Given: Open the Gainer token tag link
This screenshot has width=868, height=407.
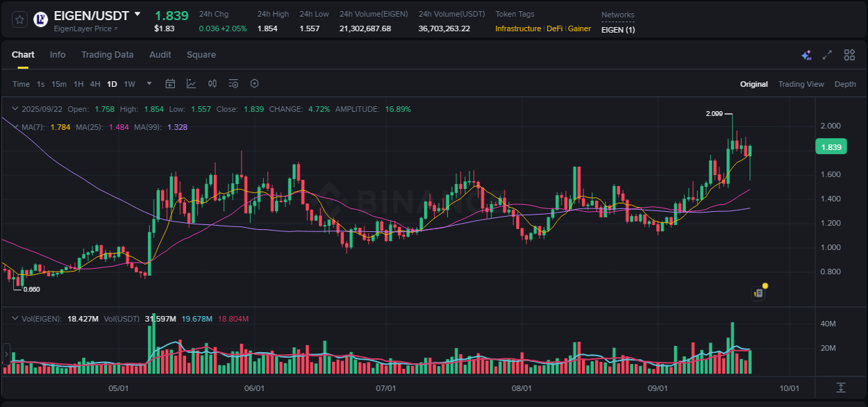Looking at the screenshot, I should (x=579, y=28).
